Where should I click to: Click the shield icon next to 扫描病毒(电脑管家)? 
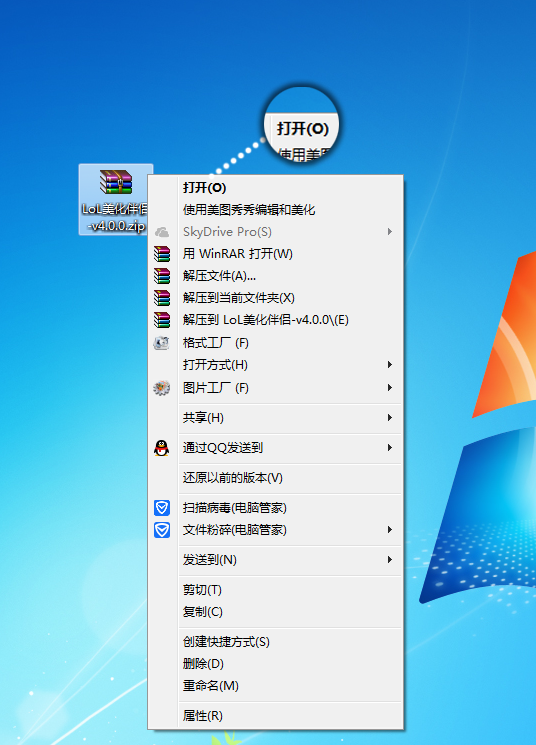(x=162, y=508)
